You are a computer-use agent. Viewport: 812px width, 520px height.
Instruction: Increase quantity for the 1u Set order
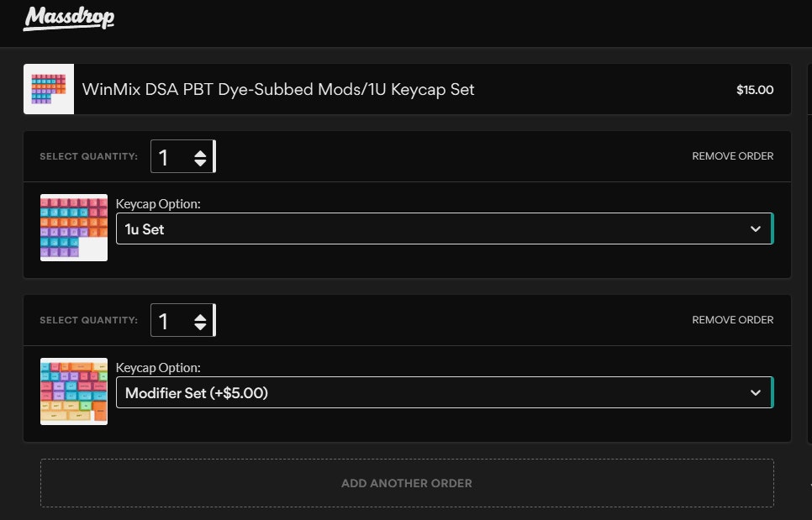pyautogui.click(x=200, y=152)
